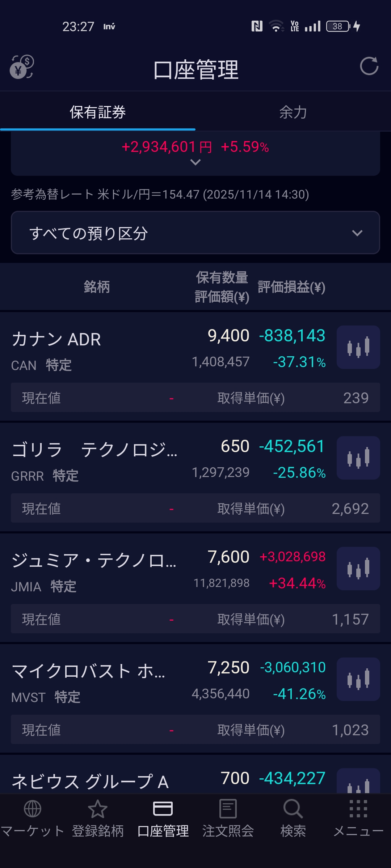Open chart icon for ゴリラ テクノロジー

[358, 458]
